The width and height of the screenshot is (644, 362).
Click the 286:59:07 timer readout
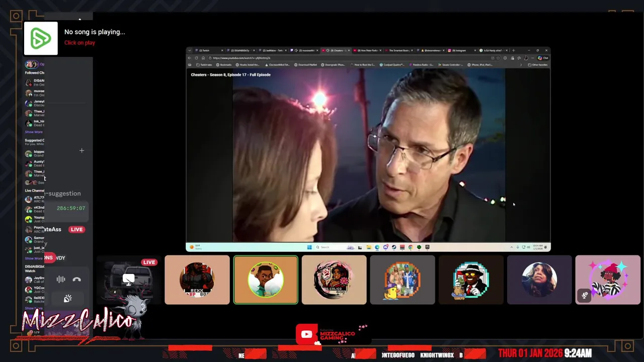click(x=71, y=208)
